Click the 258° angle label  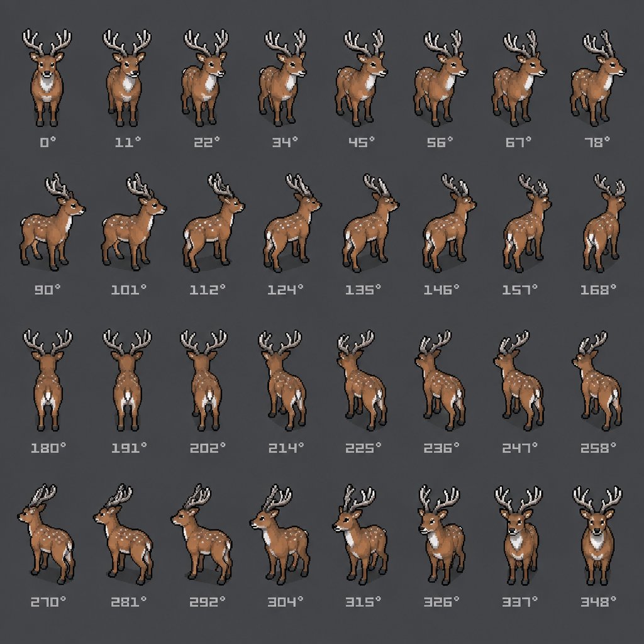(599, 448)
